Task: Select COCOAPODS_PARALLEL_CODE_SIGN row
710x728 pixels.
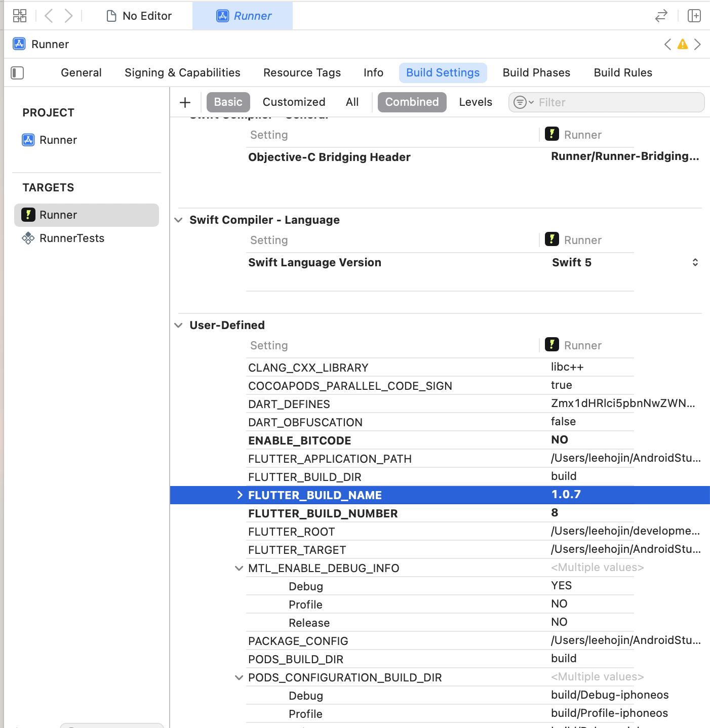Action: click(440, 386)
